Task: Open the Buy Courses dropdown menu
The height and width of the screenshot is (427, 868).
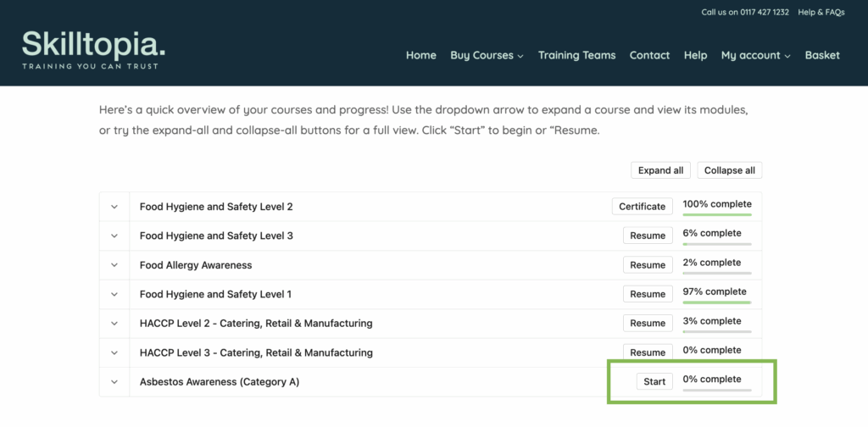Action: pos(487,55)
